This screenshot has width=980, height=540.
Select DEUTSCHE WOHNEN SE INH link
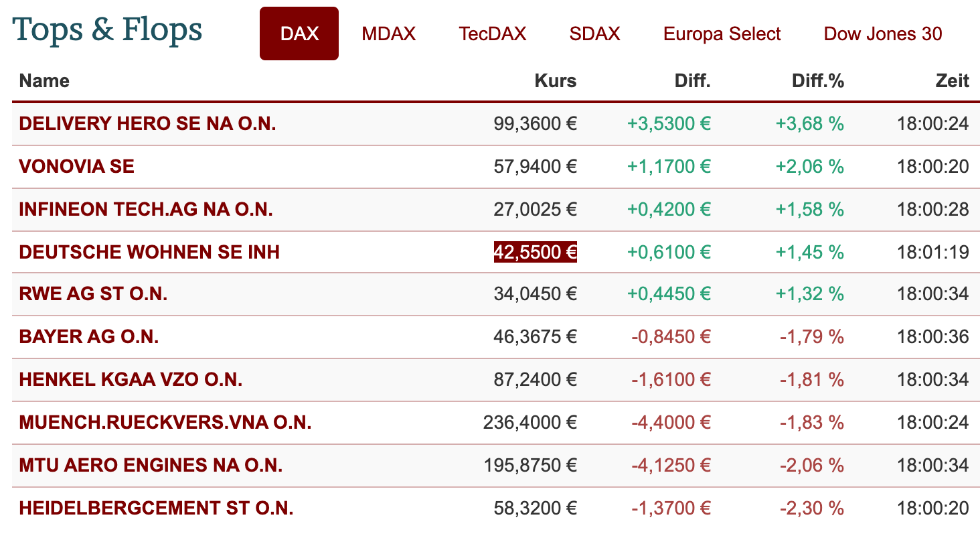coord(149,252)
